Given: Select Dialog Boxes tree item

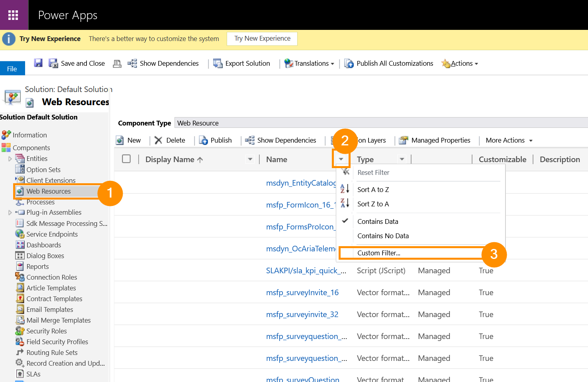Looking at the screenshot, I should pyautogui.click(x=45, y=256).
